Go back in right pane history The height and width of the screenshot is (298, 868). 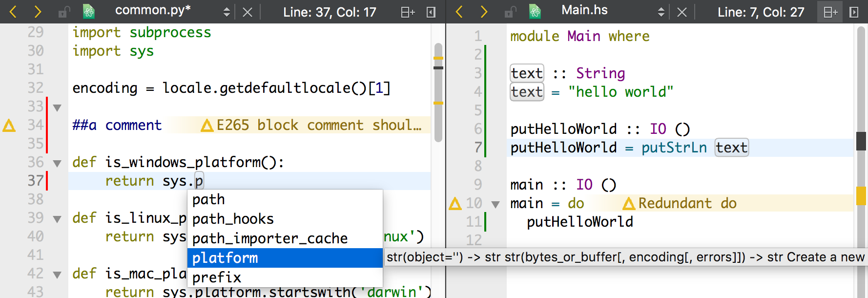coord(459,12)
